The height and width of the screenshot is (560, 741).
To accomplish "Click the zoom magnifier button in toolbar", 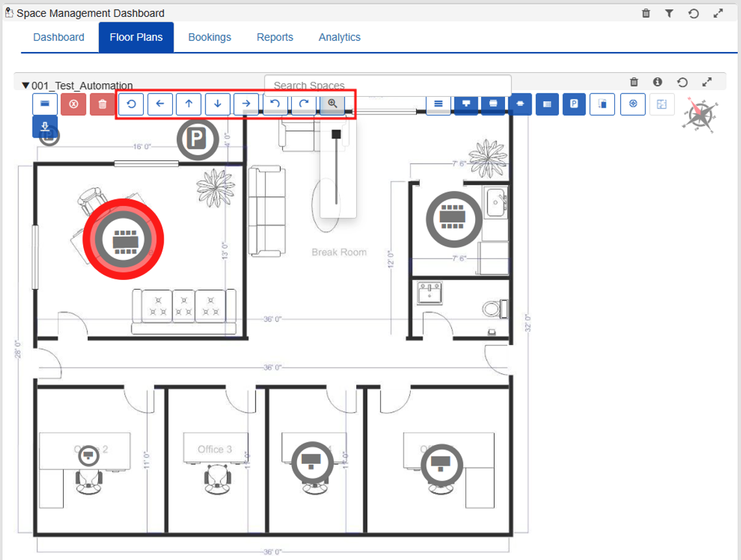I will point(332,104).
